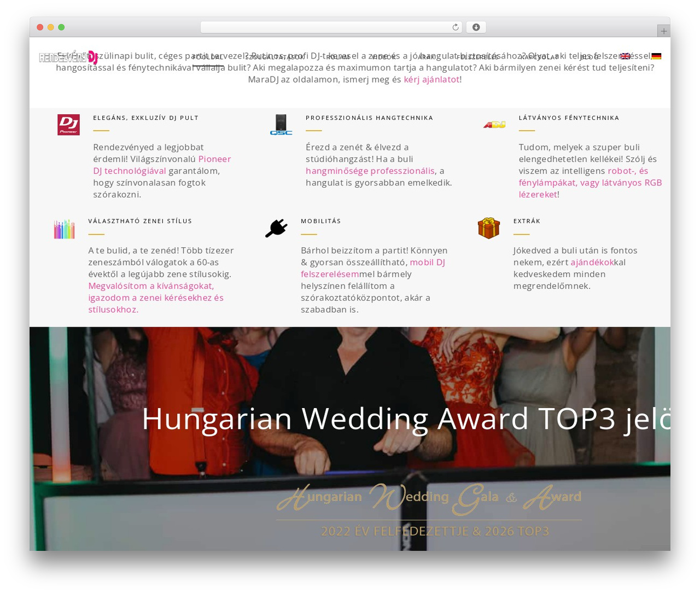The width and height of the screenshot is (700, 593).
Task: Open the 'Pioneer DJ technológiával' link
Action: [x=162, y=165]
